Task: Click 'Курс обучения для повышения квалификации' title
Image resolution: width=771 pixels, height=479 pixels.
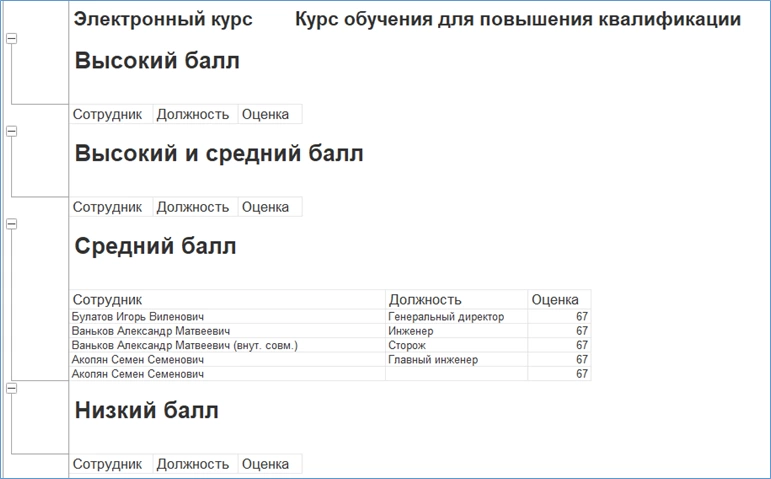Action: coord(518,19)
